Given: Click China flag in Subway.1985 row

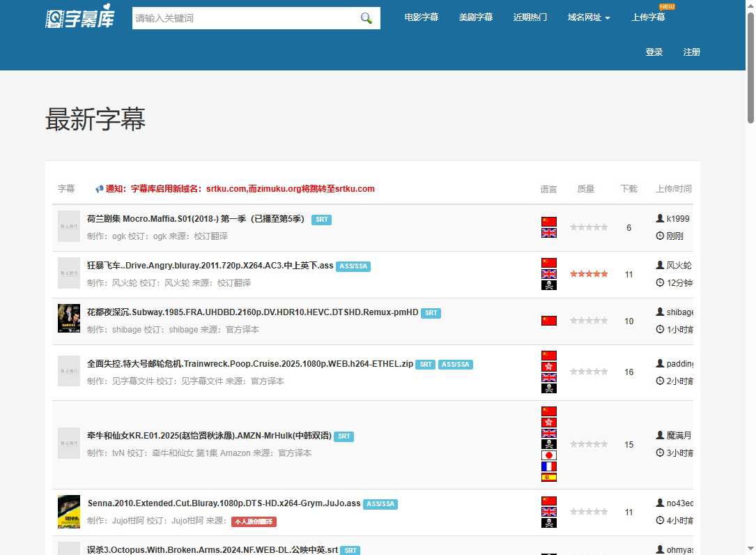Looking at the screenshot, I should [548, 321].
